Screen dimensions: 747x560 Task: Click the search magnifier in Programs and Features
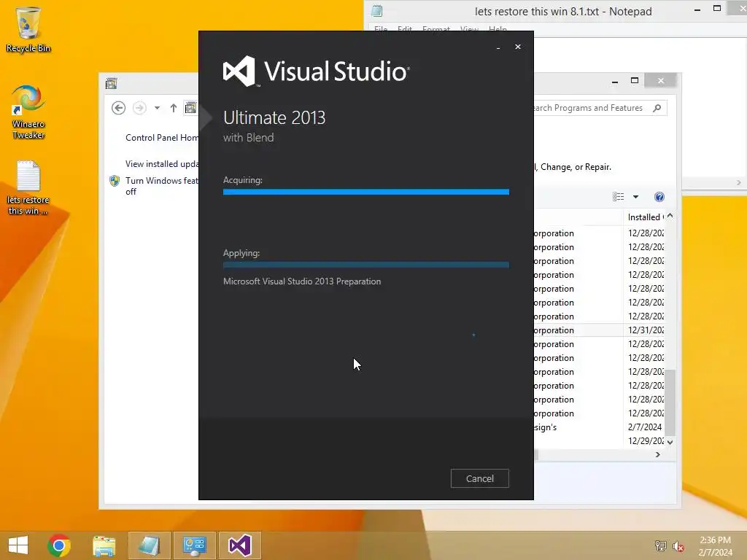click(x=657, y=108)
